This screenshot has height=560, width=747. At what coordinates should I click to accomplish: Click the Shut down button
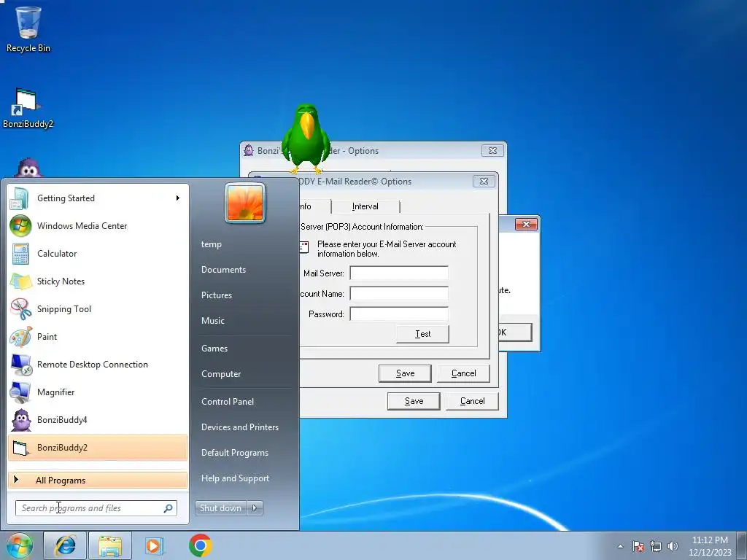[x=221, y=508]
